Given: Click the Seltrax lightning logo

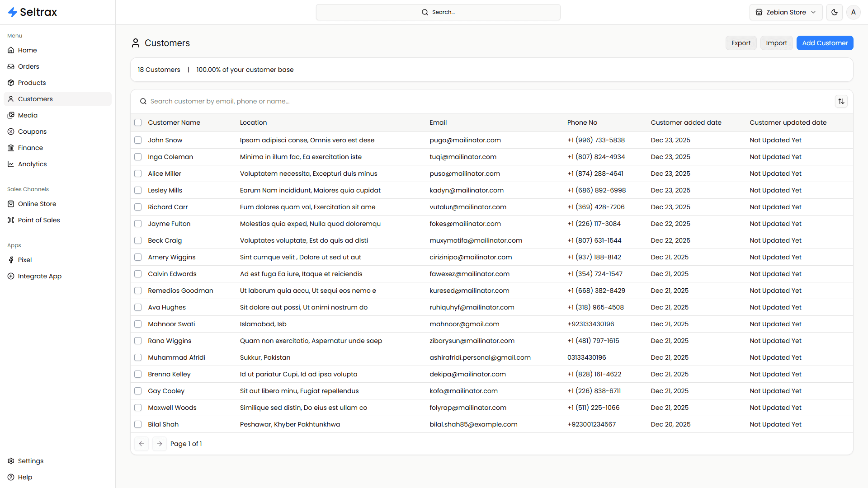Looking at the screenshot, I should [13, 12].
